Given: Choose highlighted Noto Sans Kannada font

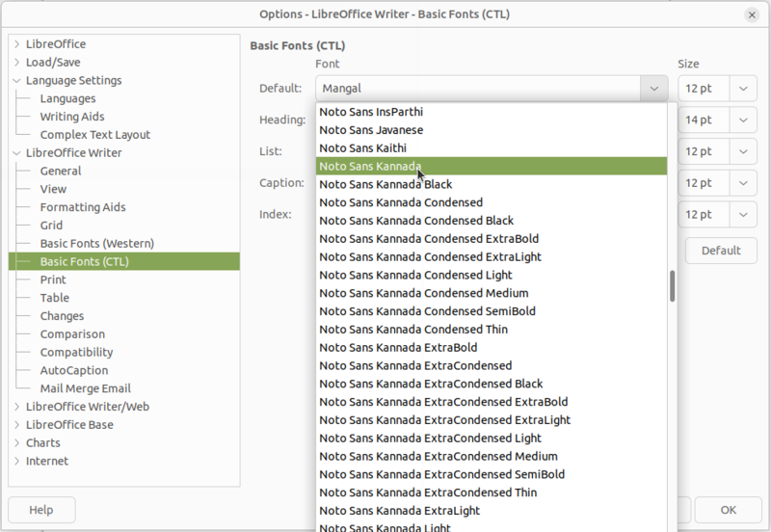Looking at the screenshot, I should point(492,166).
